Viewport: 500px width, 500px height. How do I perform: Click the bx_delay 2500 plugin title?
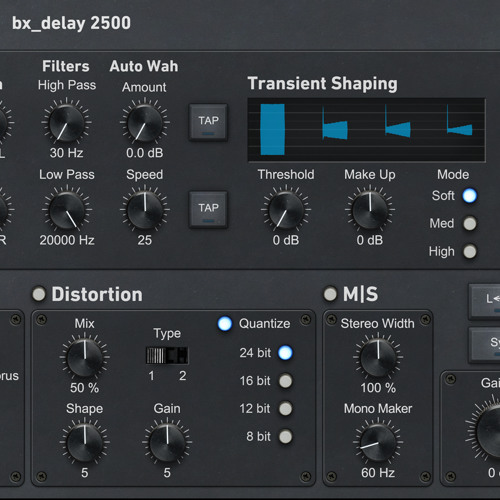coord(71,24)
